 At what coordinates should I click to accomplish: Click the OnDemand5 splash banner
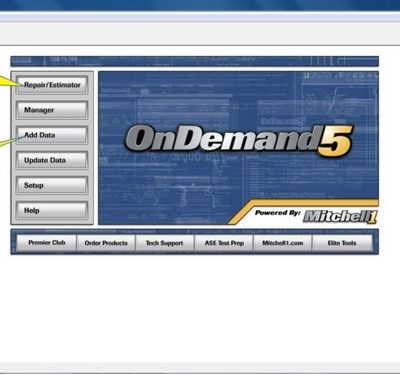[x=238, y=148]
